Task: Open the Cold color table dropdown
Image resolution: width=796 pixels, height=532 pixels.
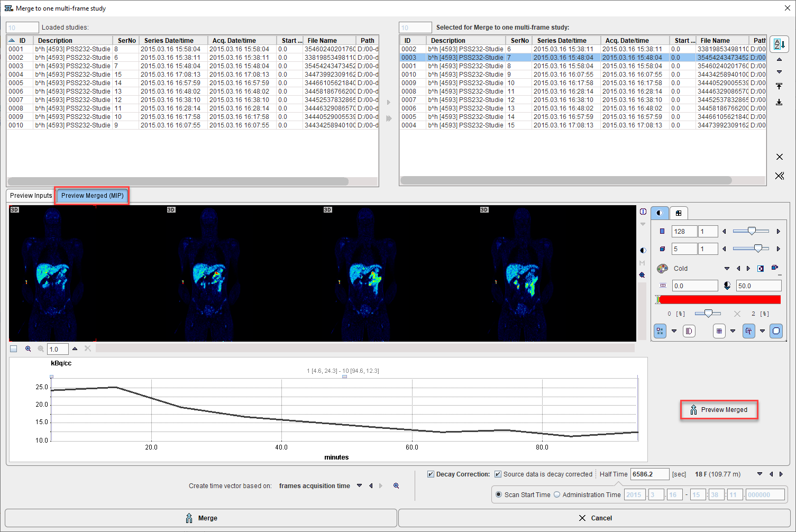Action: click(727, 269)
